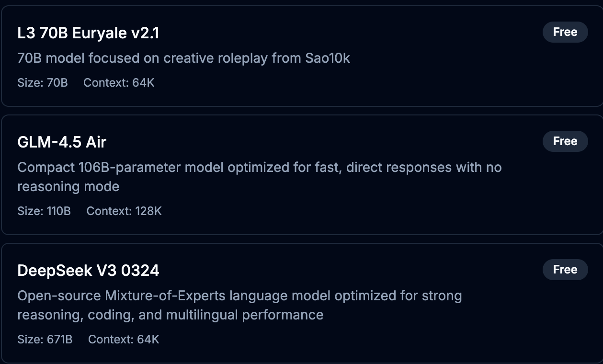Click the Euryale creative roleplay description text
This screenshot has height=364, width=603.
point(183,58)
